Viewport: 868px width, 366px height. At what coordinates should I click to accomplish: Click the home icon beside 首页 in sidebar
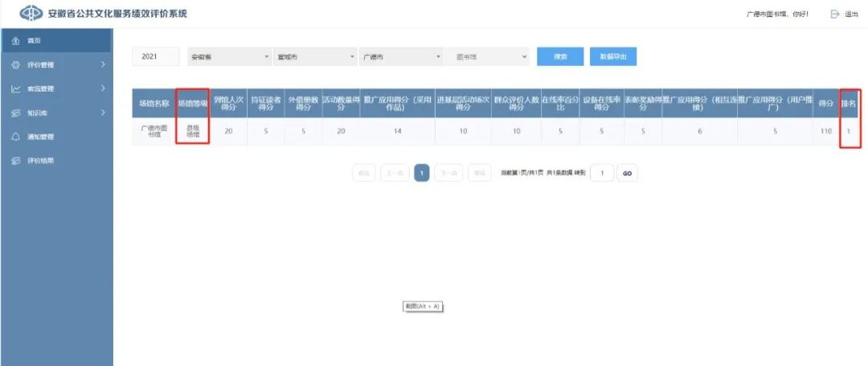(15, 41)
